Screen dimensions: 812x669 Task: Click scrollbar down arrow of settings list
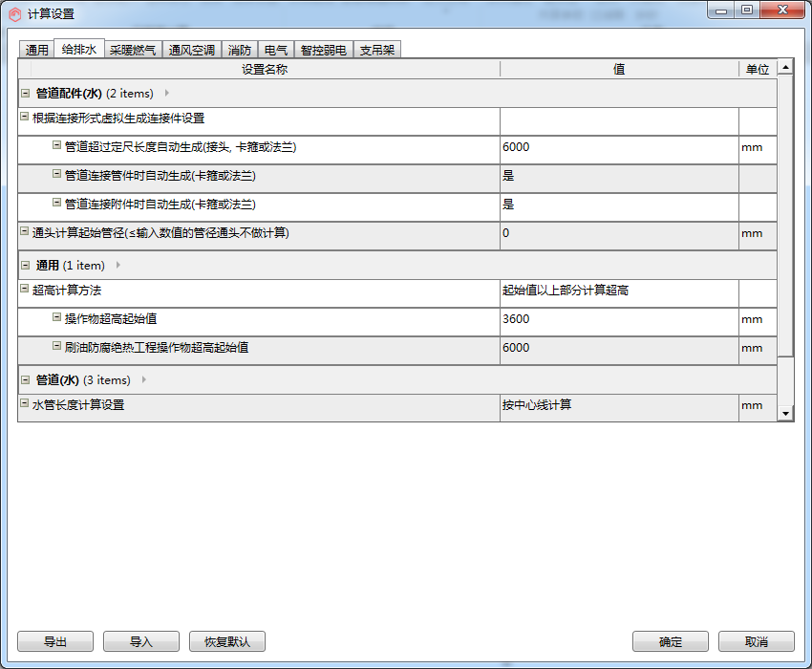click(785, 413)
